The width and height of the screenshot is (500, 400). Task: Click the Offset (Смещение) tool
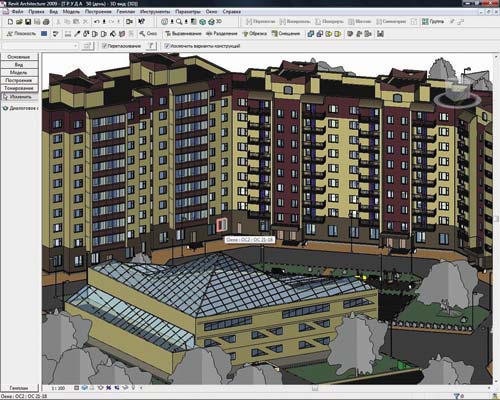[x=286, y=34]
